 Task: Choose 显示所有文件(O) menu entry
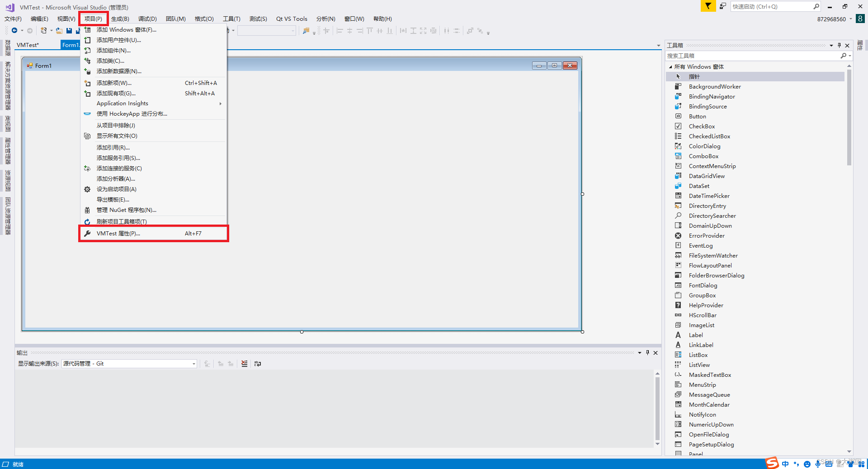tap(154, 136)
